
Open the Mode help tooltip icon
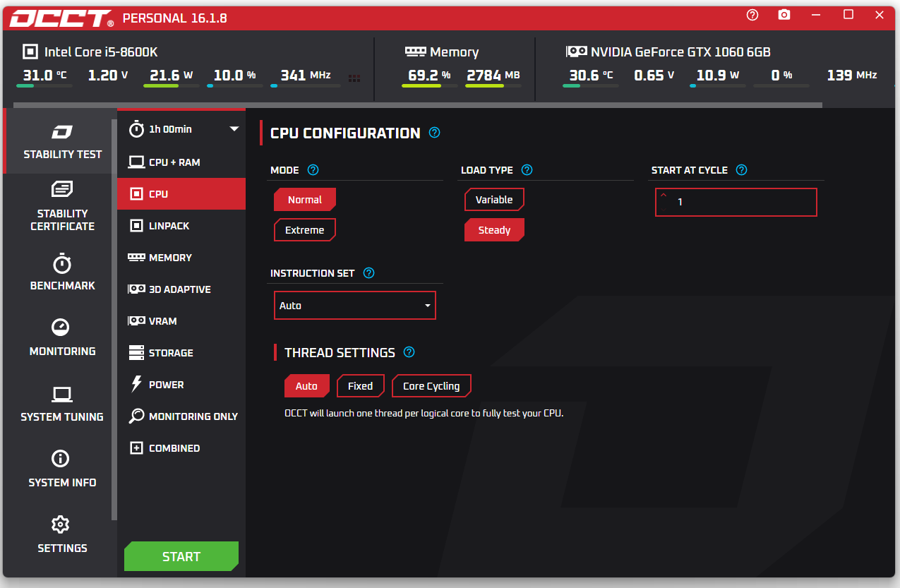(x=313, y=170)
